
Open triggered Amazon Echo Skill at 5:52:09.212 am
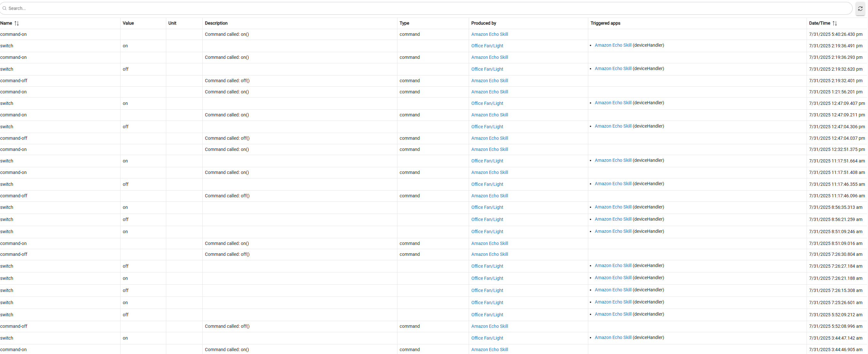(613, 314)
